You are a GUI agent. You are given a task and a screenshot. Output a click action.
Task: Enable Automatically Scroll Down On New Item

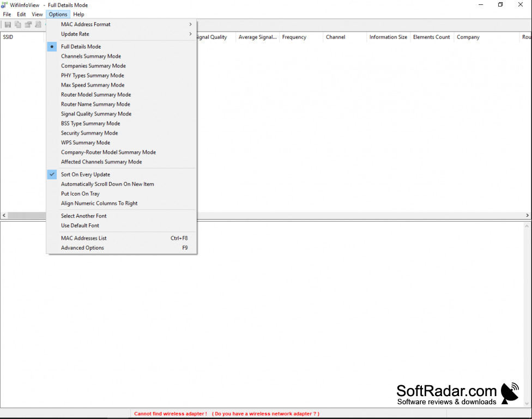pos(122,184)
